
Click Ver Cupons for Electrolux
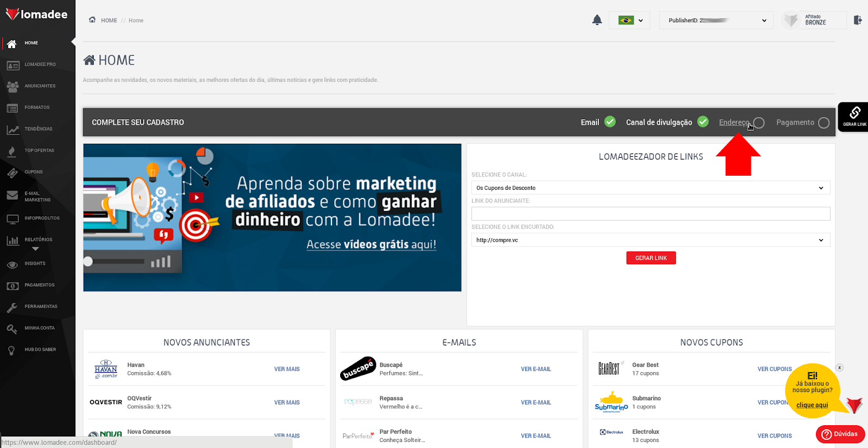775,436
